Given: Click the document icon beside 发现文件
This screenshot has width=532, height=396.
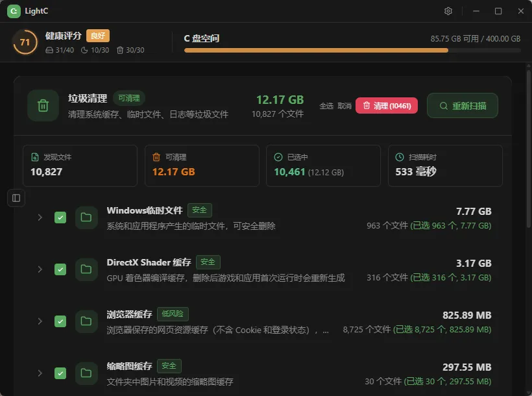Looking at the screenshot, I should (35, 157).
